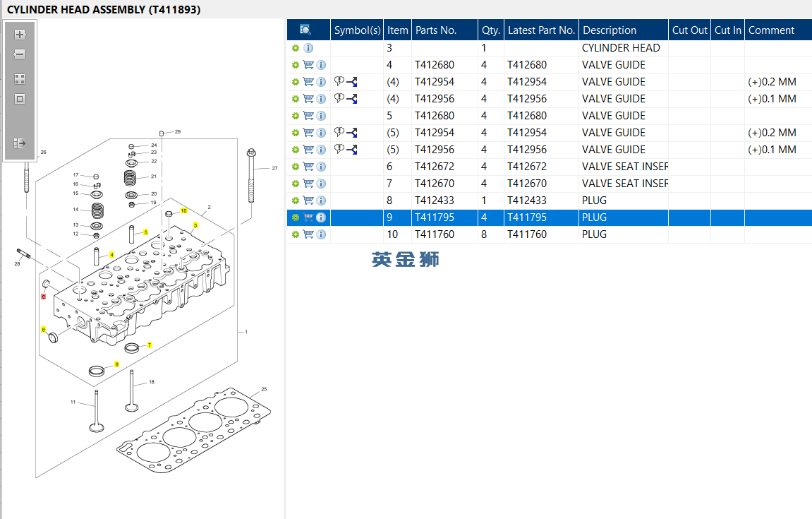Open info icon for item 7 T412670
Viewport: 812px width, 519px height.
point(321,184)
